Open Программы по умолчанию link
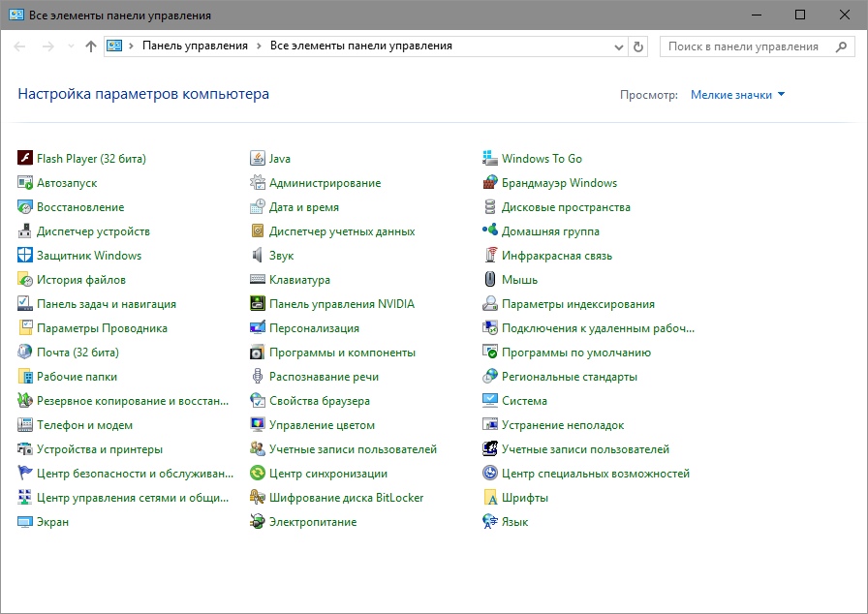This screenshot has width=868, height=614. point(576,353)
